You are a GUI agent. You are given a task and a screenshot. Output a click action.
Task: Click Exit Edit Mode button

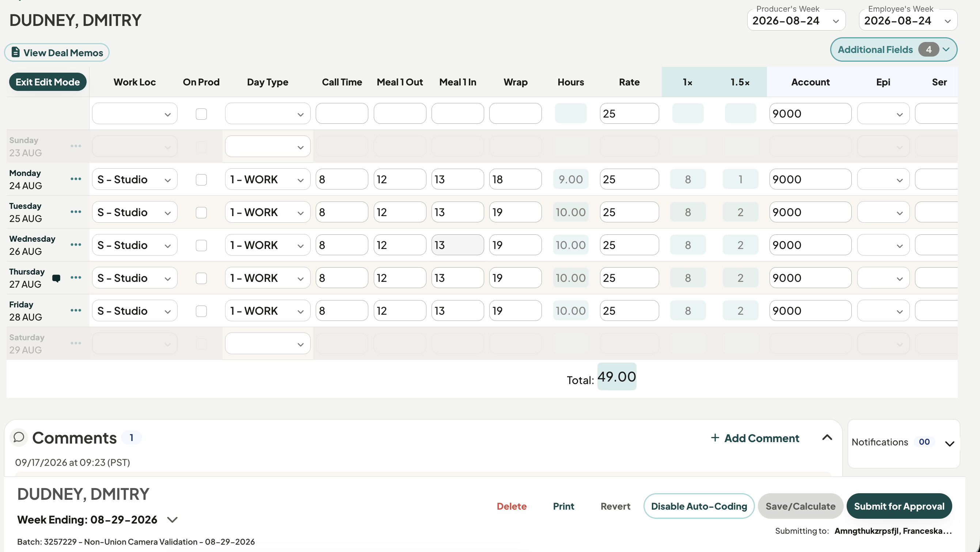coord(48,82)
